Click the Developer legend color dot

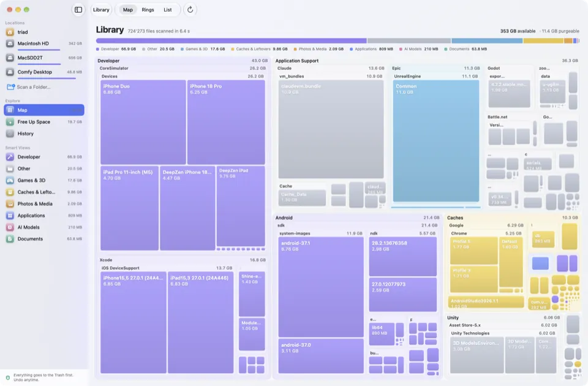(x=97, y=49)
